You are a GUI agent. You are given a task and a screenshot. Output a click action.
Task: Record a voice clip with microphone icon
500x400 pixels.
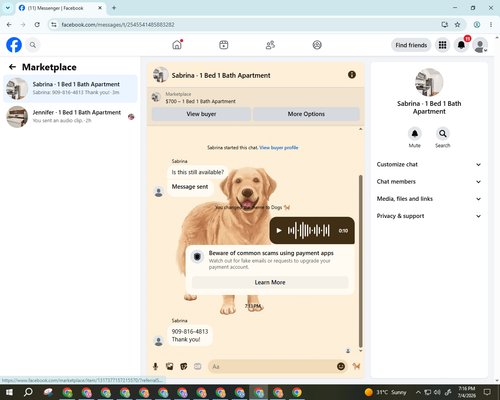(155, 367)
